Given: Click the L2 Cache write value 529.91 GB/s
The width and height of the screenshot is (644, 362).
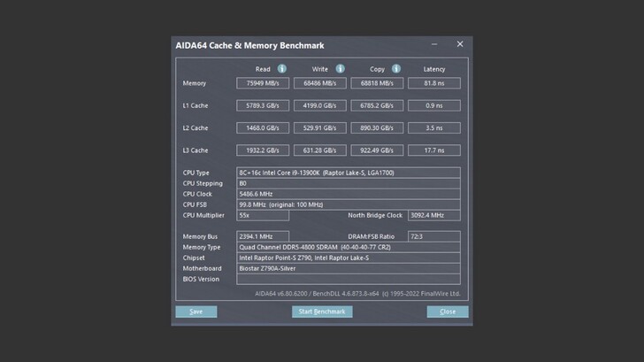Looking at the screenshot, I should [x=319, y=128].
